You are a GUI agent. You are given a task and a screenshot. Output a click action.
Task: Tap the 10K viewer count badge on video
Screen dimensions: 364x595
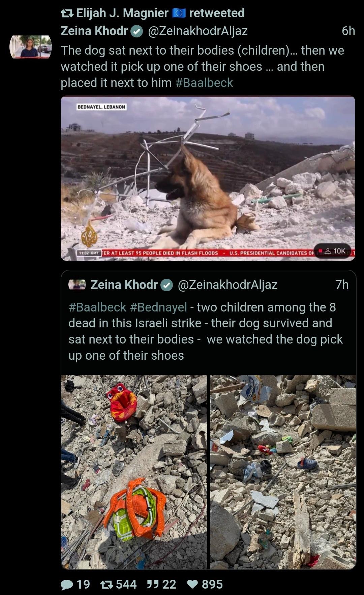coord(332,251)
